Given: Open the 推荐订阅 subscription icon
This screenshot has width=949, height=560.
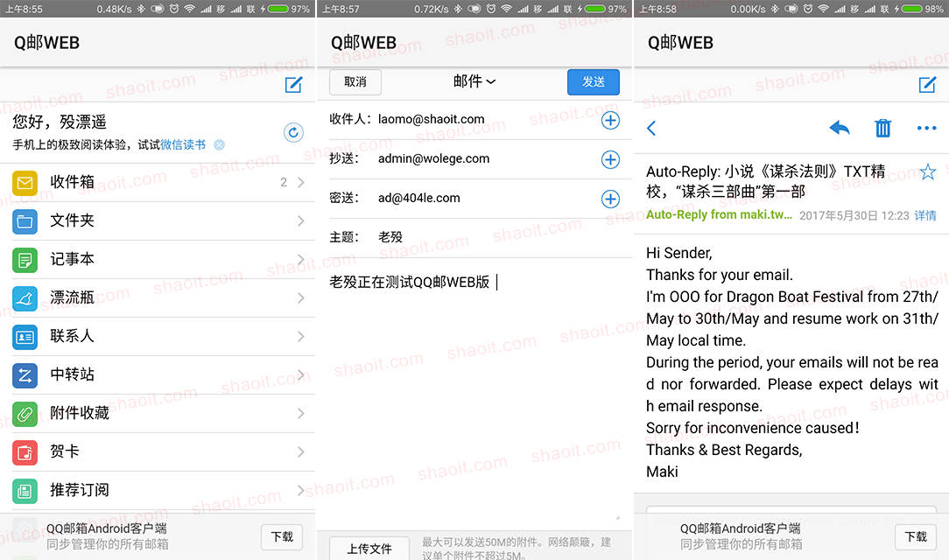Looking at the screenshot, I should coord(25,491).
